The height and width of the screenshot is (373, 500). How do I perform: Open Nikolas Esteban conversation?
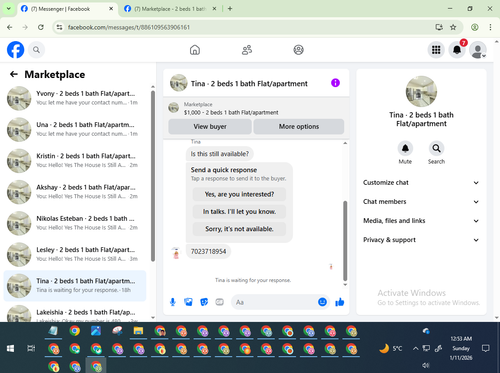[75, 223]
